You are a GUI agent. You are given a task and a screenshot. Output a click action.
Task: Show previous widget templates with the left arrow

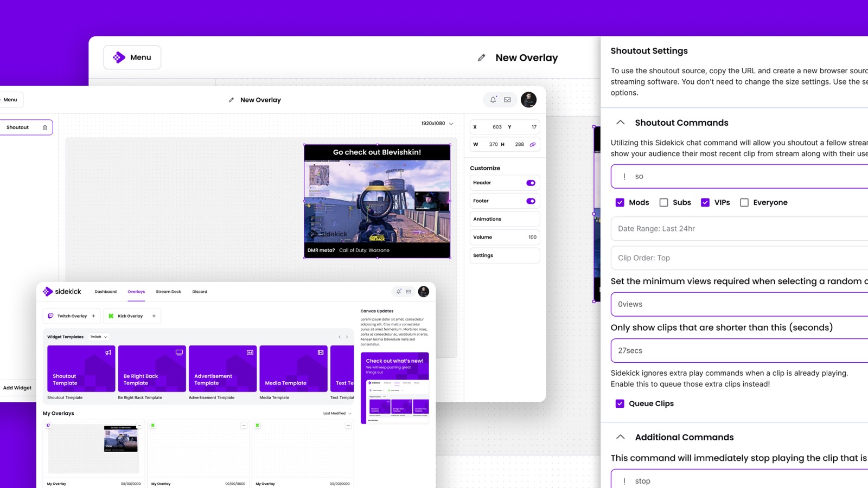coord(340,337)
